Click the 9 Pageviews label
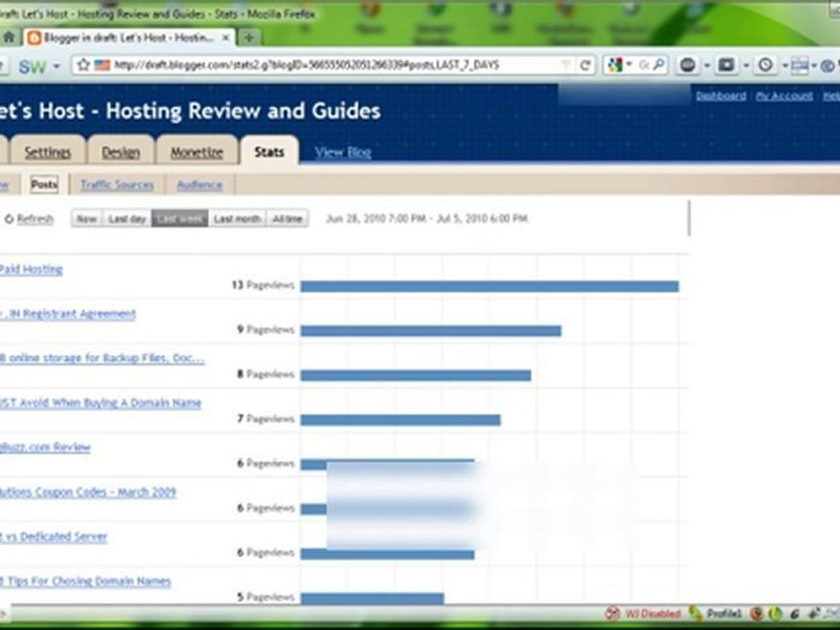 pyautogui.click(x=266, y=330)
